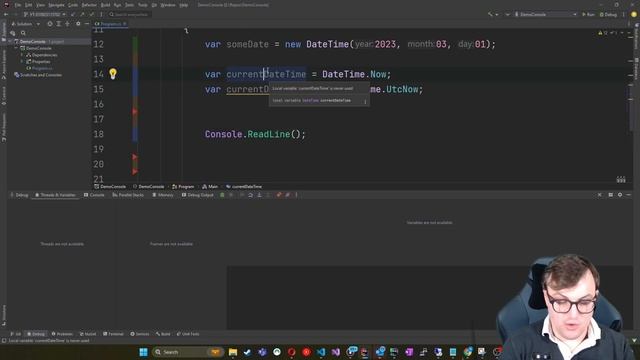
Task: Open Visual Studio from taskbar
Action: pos(336,352)
